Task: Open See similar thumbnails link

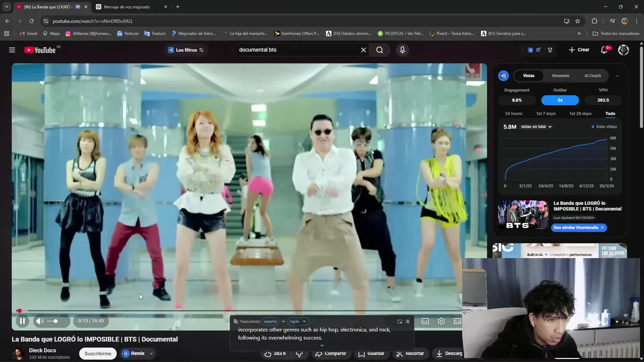Action: [579, 227]
